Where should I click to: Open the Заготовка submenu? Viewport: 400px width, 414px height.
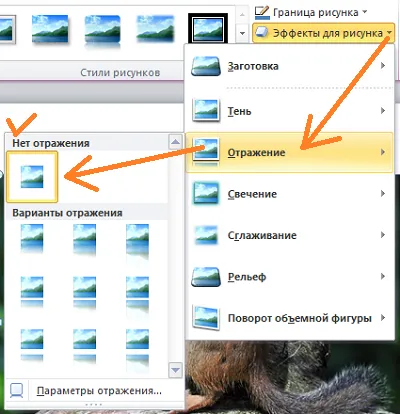[x=290, y=66]
